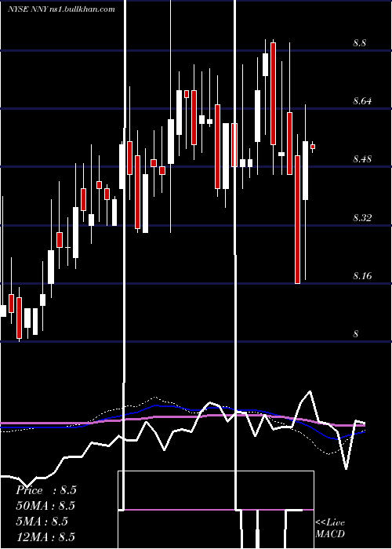This screenshot has height=549, width=392.
Task: Click the '5MA : 8.5' readout
Action: 42,522
